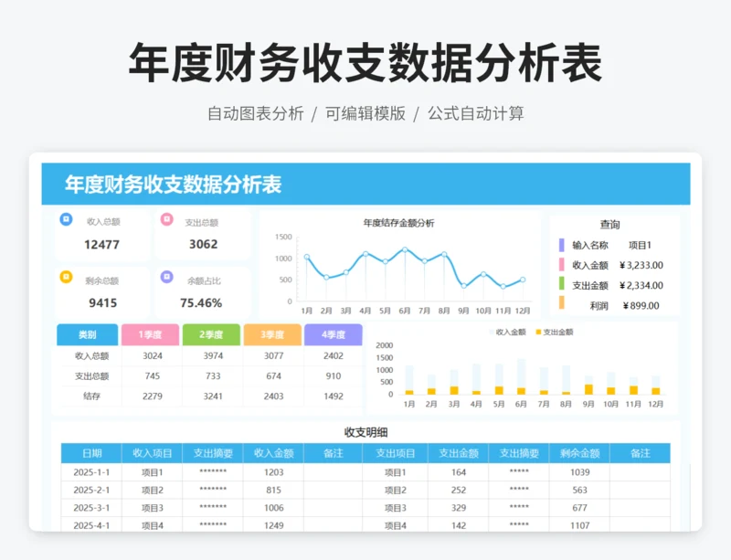
Task: Select the pink 1季度 header
Action: pos(150,334)
